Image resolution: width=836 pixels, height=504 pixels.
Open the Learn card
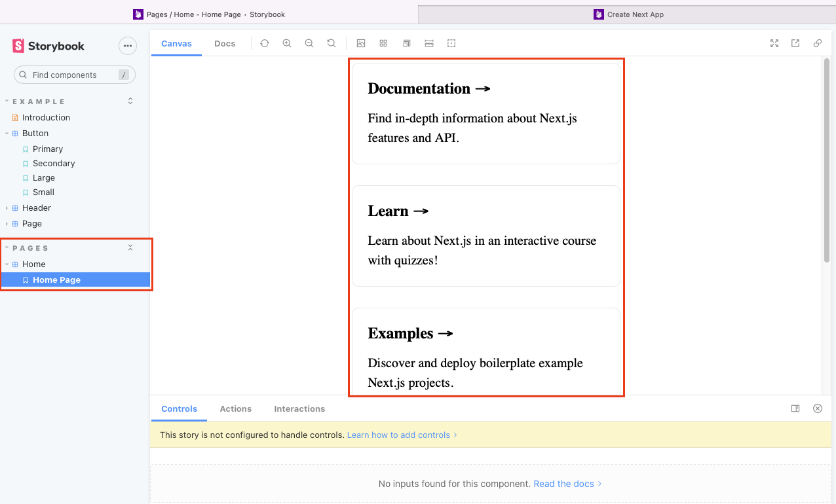(486, 236)
